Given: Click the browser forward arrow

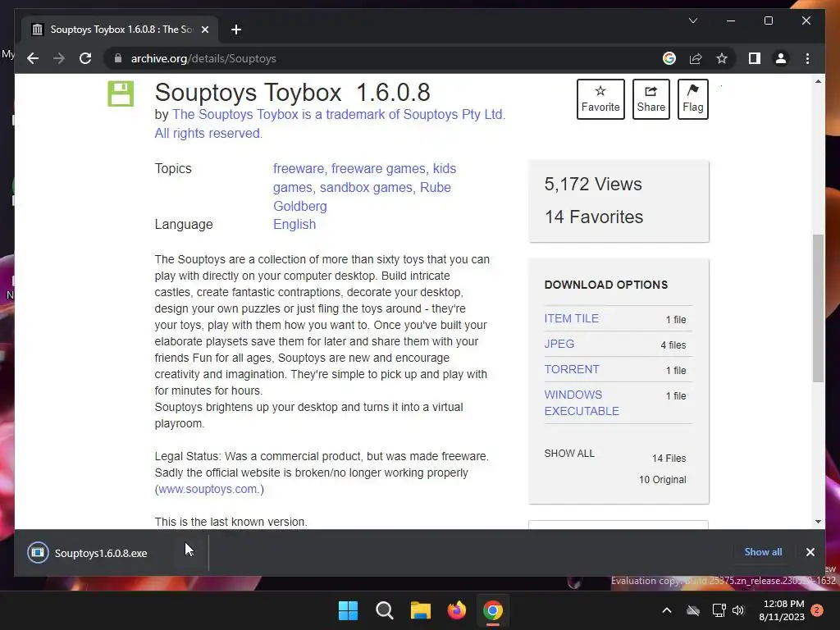Looking at the screenshot, I should (59, 58).
